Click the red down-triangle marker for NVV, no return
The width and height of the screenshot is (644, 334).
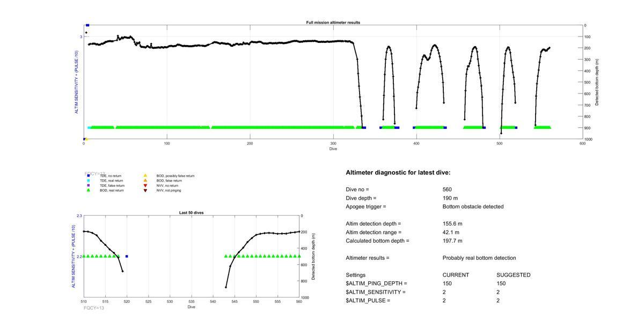[x=145, y=185]
